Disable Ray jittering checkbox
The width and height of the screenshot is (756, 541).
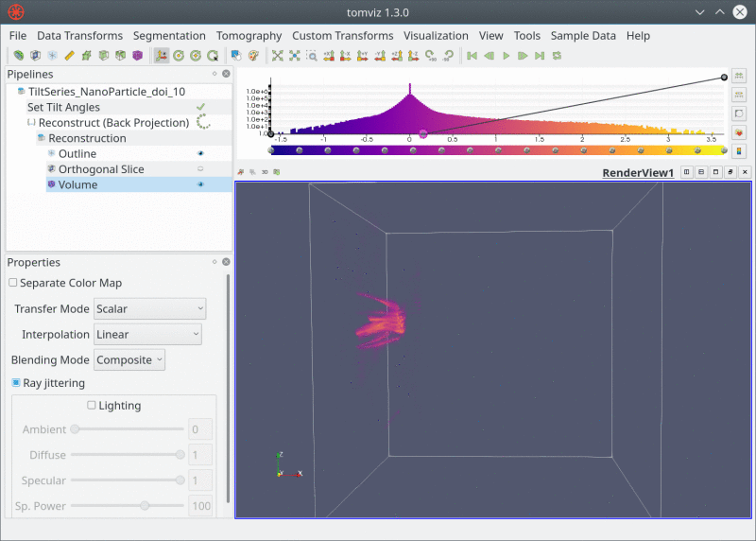click(16, 383)
